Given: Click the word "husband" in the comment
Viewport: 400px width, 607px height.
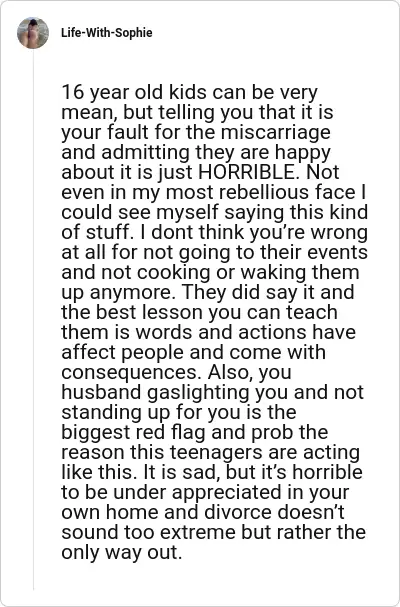Looking at the screenshot, I should pos(101,393).
